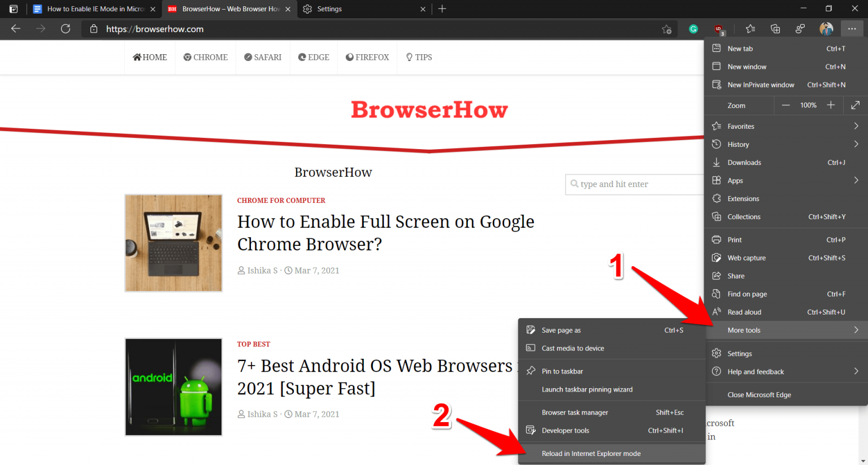Expand the More tools submenu chevron

point(857,330)
